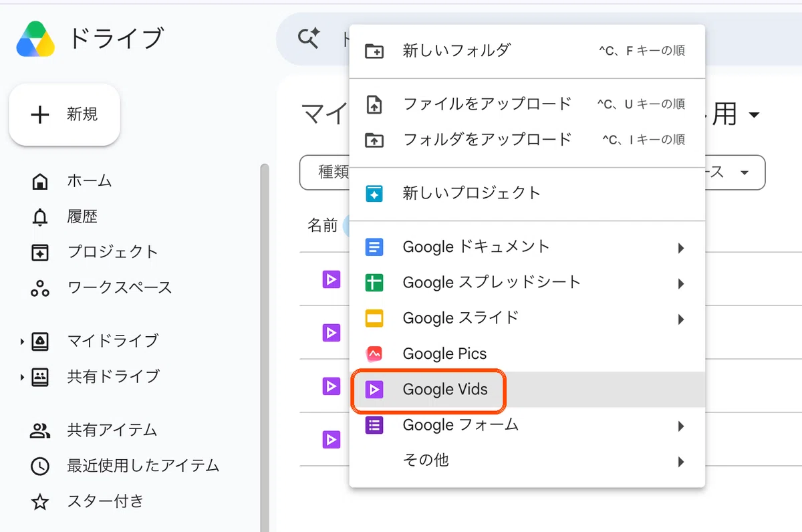Choose Google ドキュメント from the menu
The height and width of the screenshot is (532, 802).
[527, 247]
